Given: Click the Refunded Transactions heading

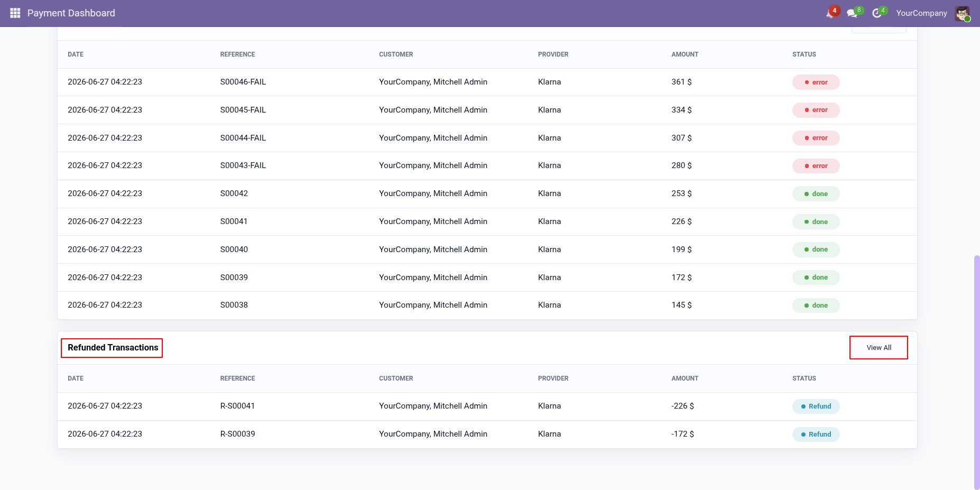Looking at the screenshot, I should [113, 348].
